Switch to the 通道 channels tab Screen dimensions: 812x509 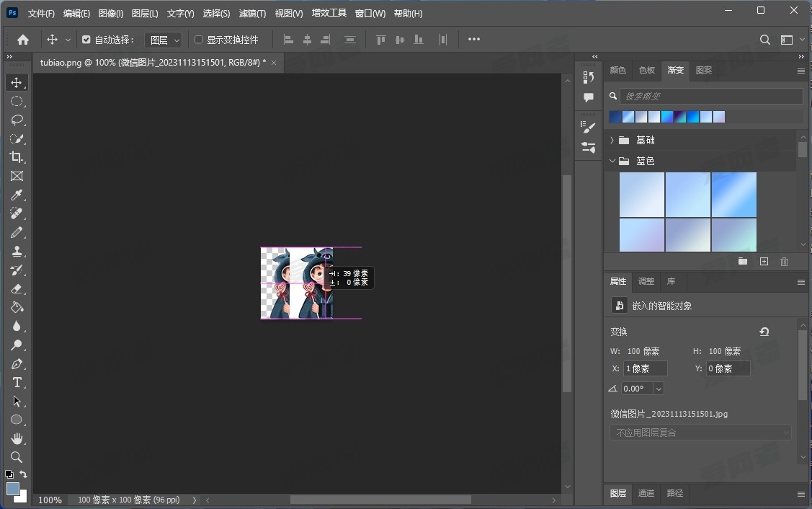[646, 494]
